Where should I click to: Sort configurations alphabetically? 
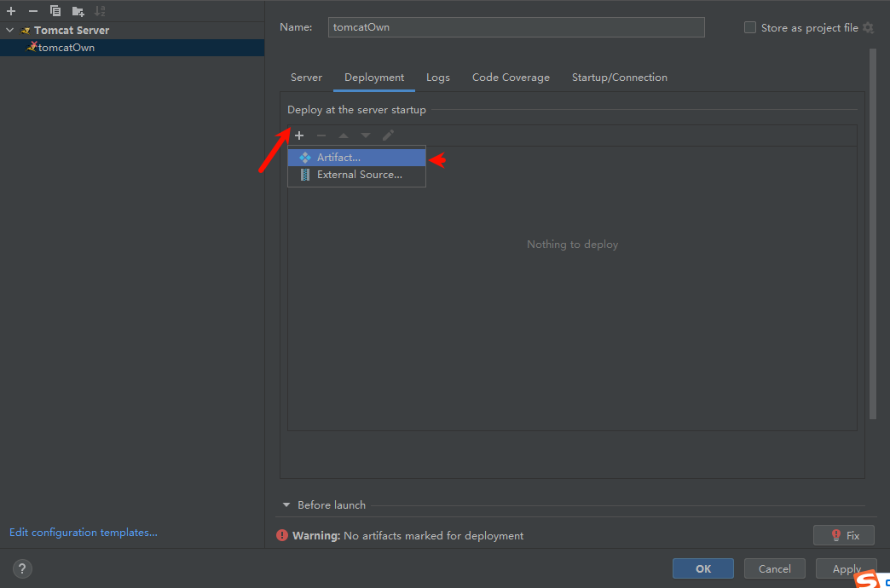(x=100, y=11)
